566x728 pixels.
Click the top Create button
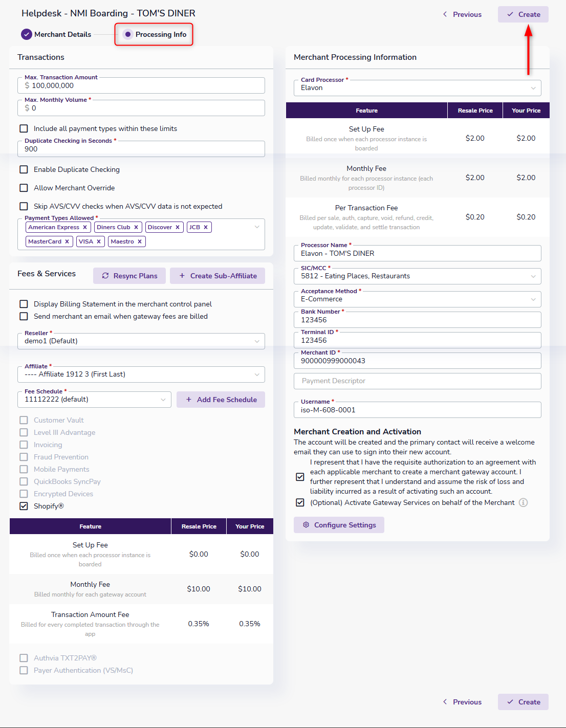pos(523,14)
